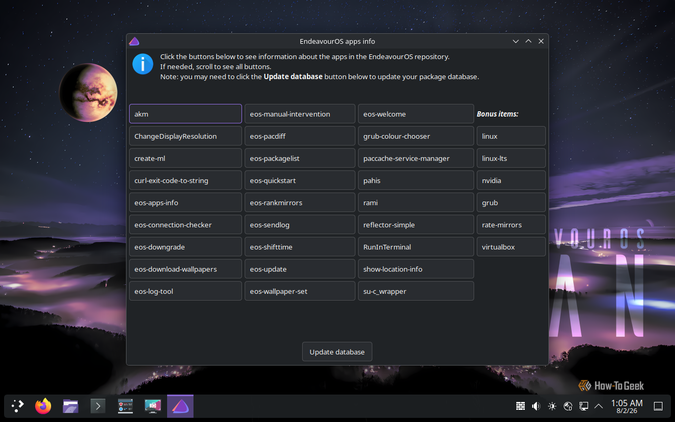The width and height of the screenshot is (675, 422).
Task: Minimize the EndeavourOS apps info window
Action: (515, 41)
